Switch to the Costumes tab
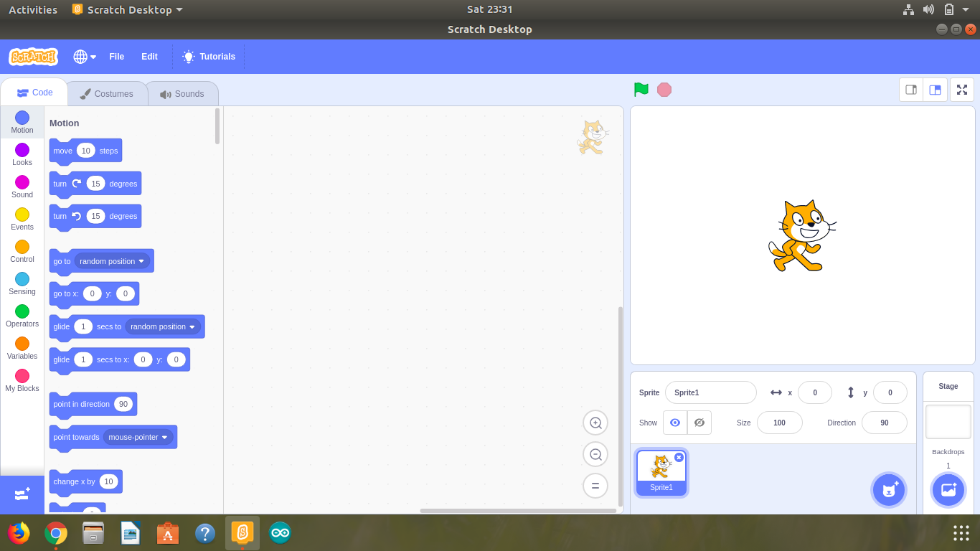This screenshot has height=551, width=980. tap(107, 94)
